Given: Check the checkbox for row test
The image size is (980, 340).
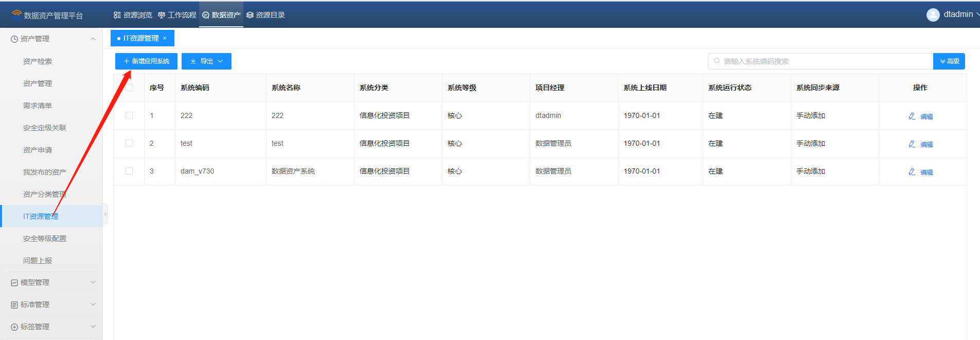Looking at the screenshot, I should click(129, 143).
